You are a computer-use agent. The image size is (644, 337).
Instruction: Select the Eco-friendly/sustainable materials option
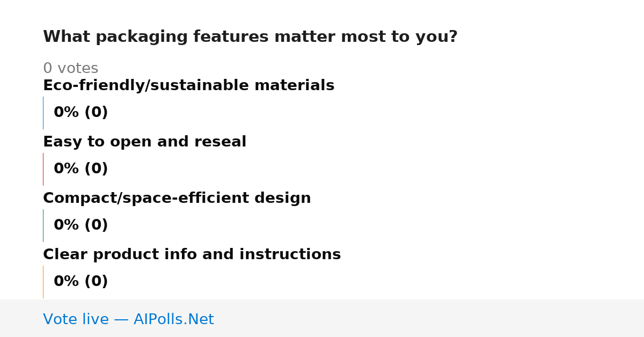coord(188,86)
